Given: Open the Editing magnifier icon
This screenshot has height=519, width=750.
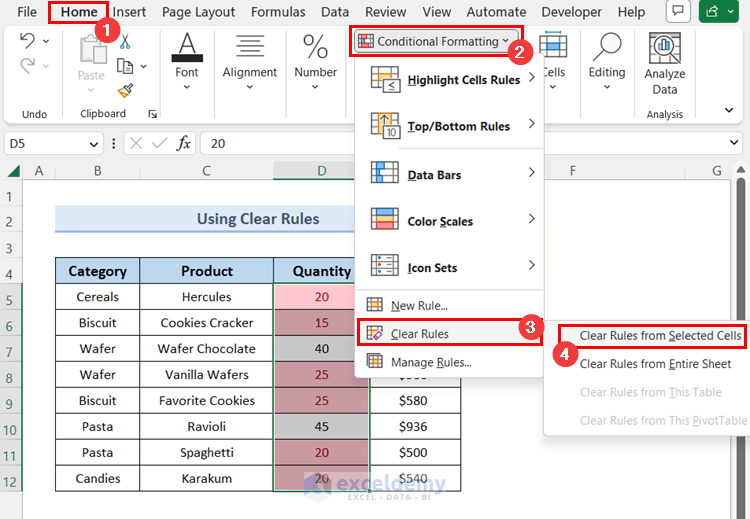Looking at the screenshot, I should [x=607, y=46].
